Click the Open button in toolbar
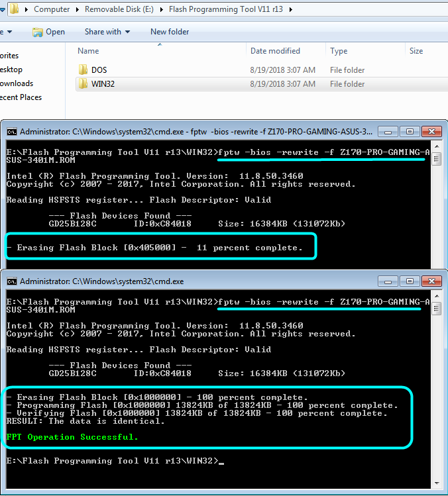This screenshot has height=496, width=448. tap(48, 32)
